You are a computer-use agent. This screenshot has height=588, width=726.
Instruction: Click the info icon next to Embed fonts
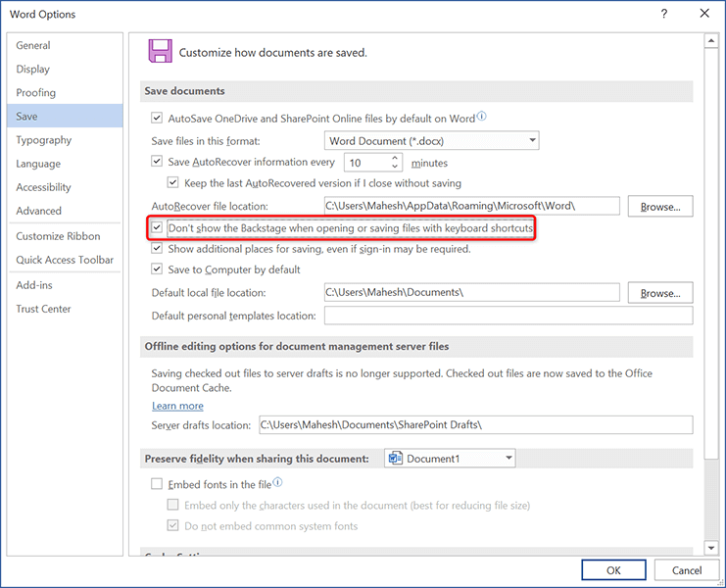(278, 483)
